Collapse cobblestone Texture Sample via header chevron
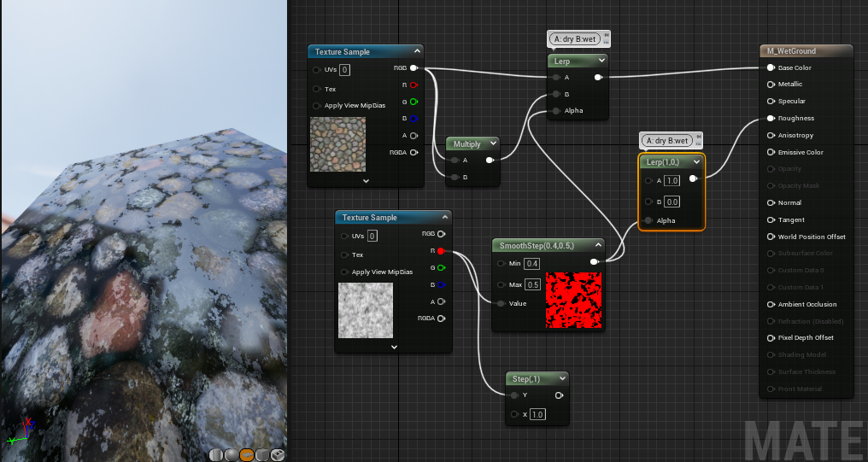868x462 pixels. (x=417, y=51)
